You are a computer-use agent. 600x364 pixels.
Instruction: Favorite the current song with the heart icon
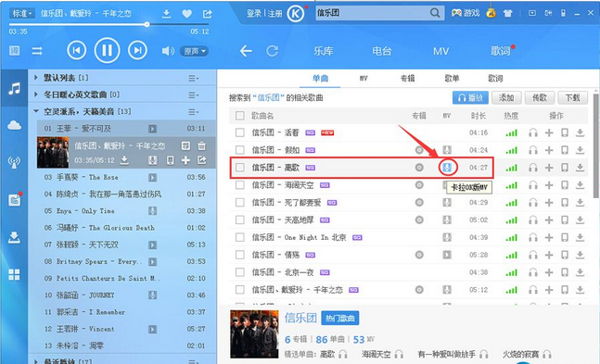pyautogui.click(x=186, y=14)
